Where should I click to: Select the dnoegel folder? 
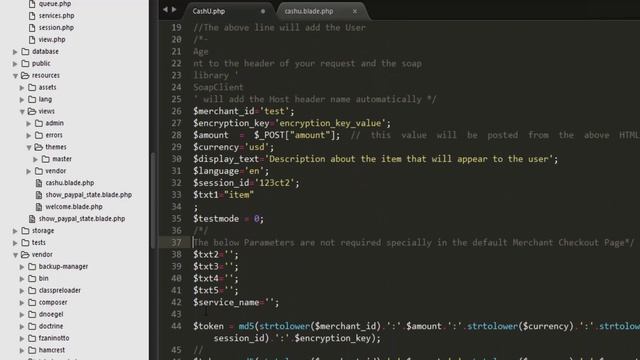point(51,314)
